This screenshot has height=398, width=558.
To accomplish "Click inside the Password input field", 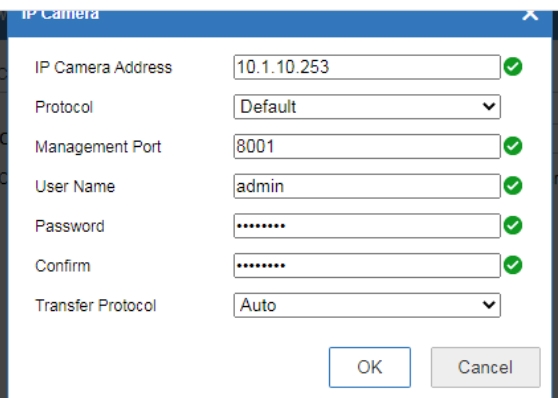I will pos(367,226).
